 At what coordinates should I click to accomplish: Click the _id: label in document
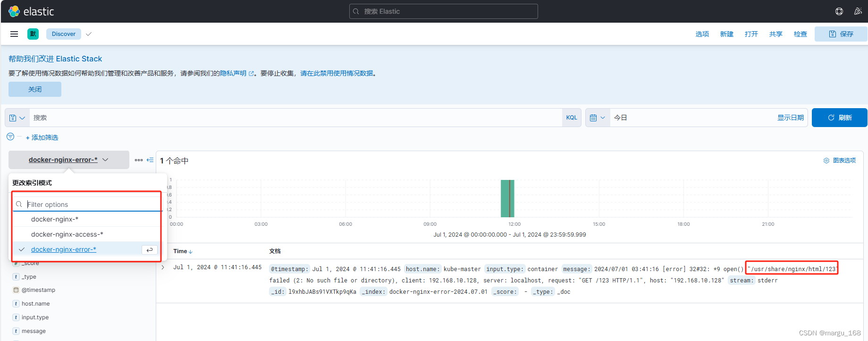pos(278,292)
